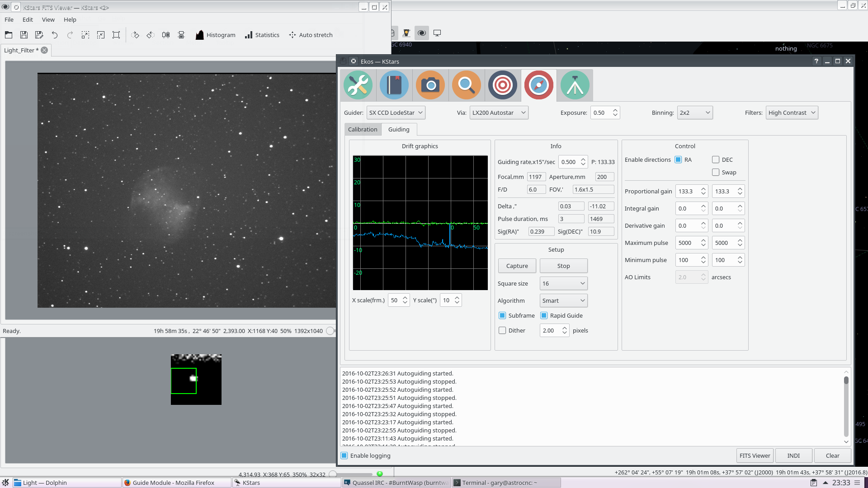Image resolution: width=868 pixels, height=488 pixels.
Task: Click the Auto stretch toolbar button
Action: click(x=311, y=35)
